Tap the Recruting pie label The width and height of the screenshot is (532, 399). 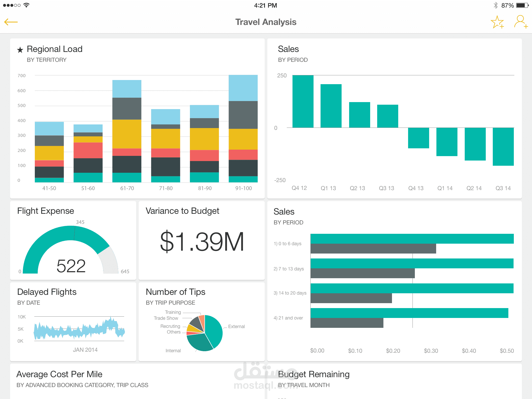[x=170, y=326]
